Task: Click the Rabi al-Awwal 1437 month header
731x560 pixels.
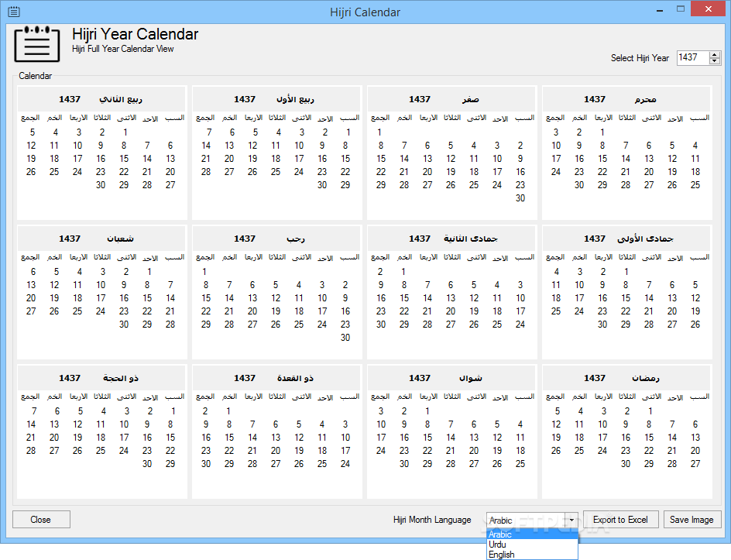Action: click(277, 99)
